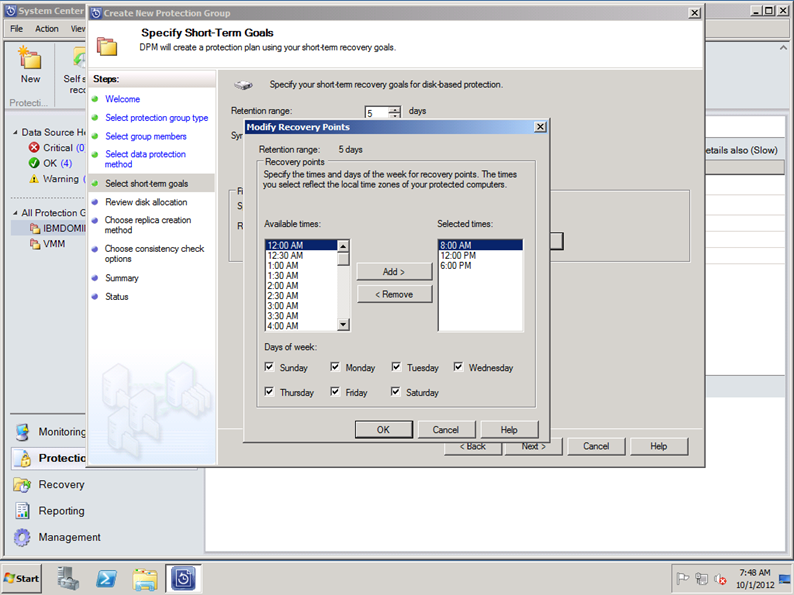Image resolution: width=794 pixels, height=595 pixels.
Task: Open the Reporting workspace
Action: coord(50,511)
